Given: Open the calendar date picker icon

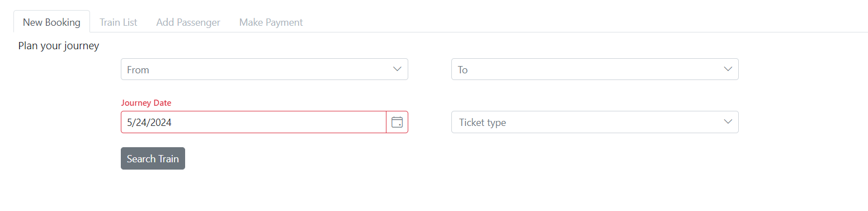Looking at the screenshot, I should pos(397,122).
